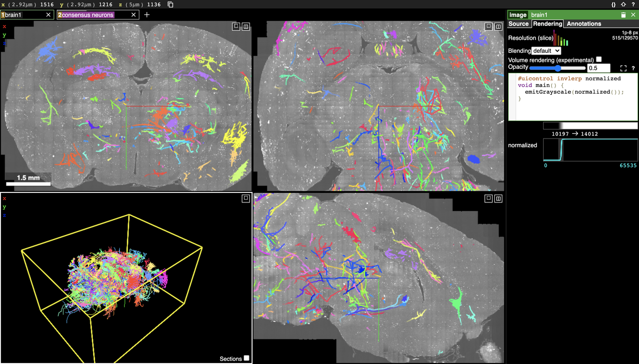Toggle the Sections checkbox in 3D view
The width and height of the screenshot is (639, 364).
(x=246, y=358)
